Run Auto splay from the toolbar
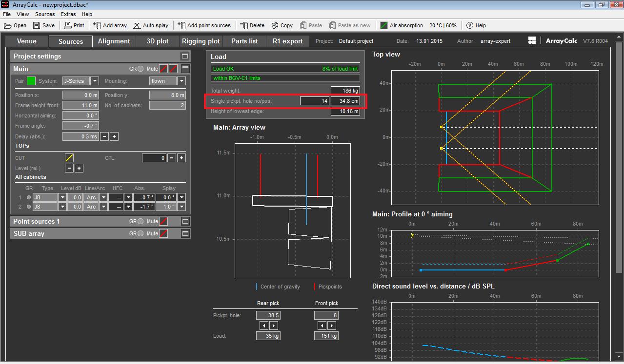Viewport: 624px width, 364px height. tap(151, 25)
